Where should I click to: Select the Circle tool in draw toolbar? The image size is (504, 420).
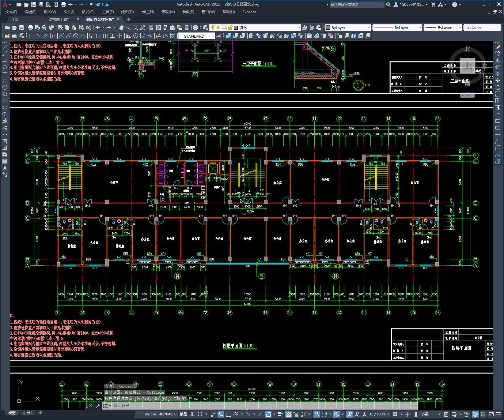5,87
